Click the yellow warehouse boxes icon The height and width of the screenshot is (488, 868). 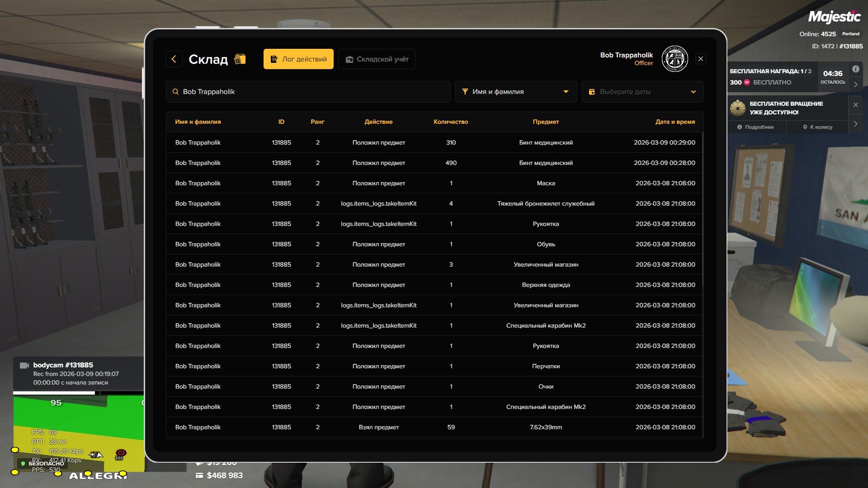pos(240,59)
